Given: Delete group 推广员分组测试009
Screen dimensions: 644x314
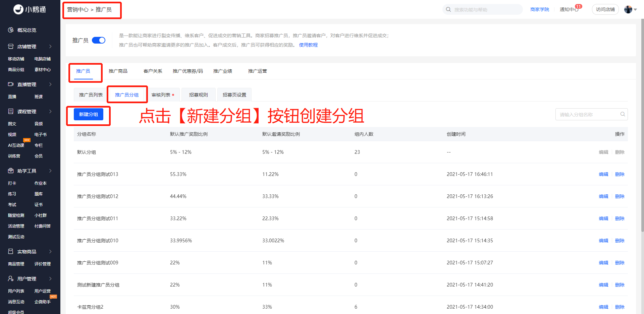Looking at the screenshot, I should coord(620,263).
